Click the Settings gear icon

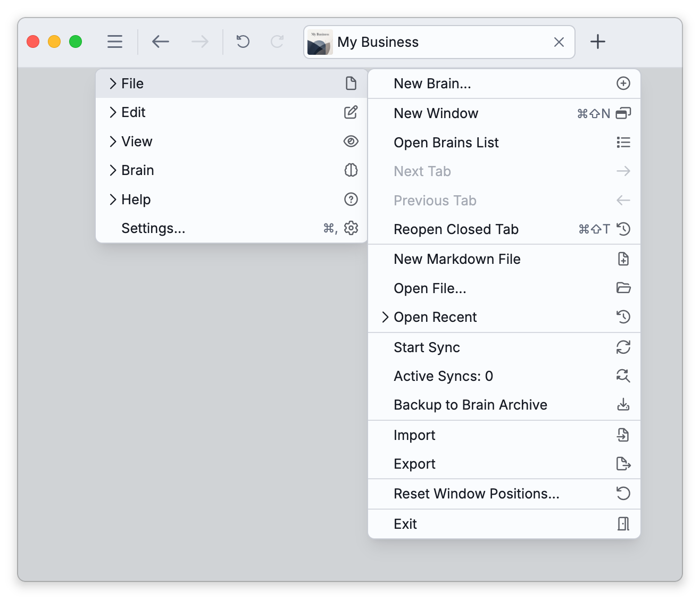coord(351,228)
